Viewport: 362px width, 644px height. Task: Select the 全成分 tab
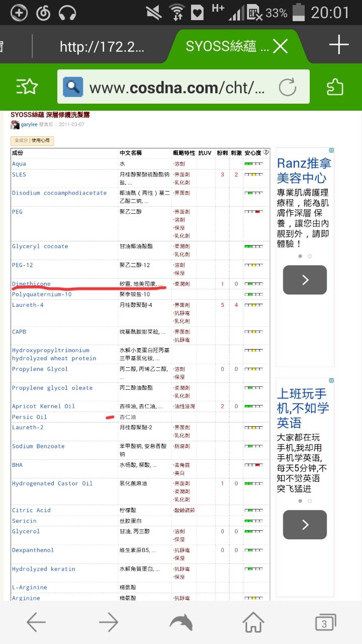21,140
